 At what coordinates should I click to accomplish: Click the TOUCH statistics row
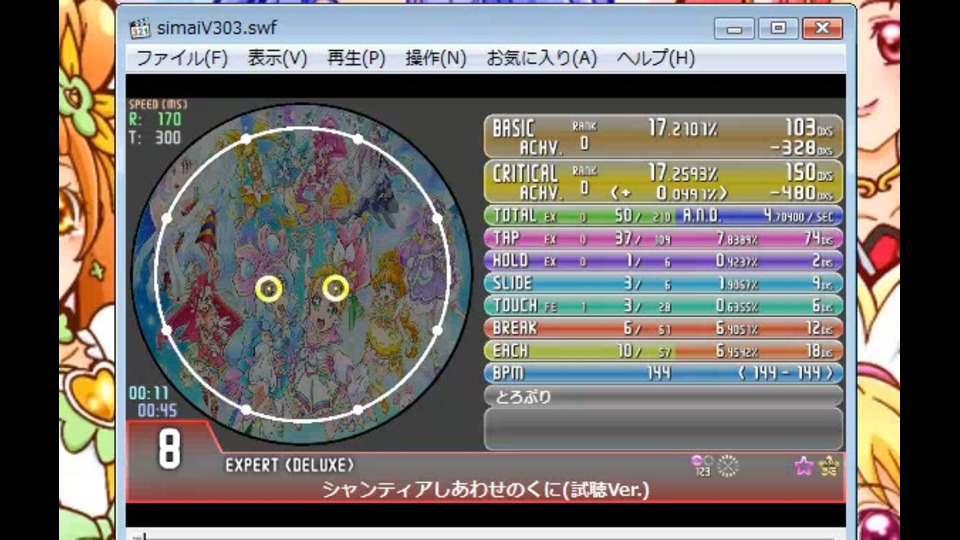663,306
